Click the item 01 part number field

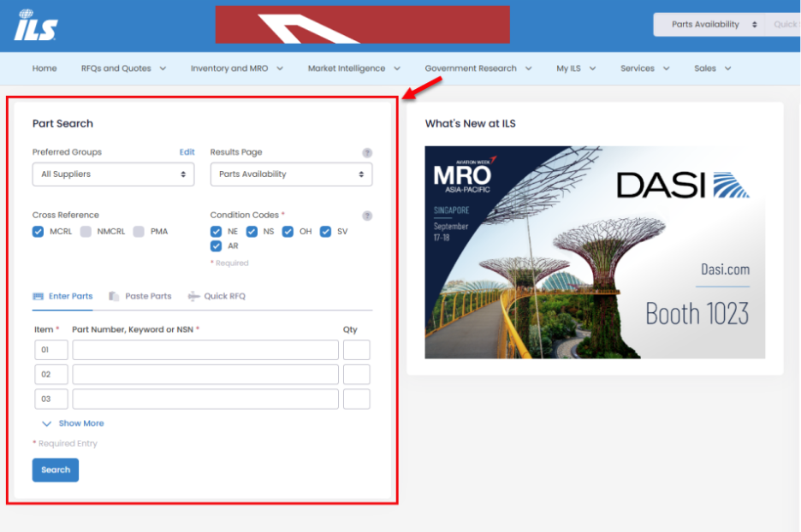205,350
